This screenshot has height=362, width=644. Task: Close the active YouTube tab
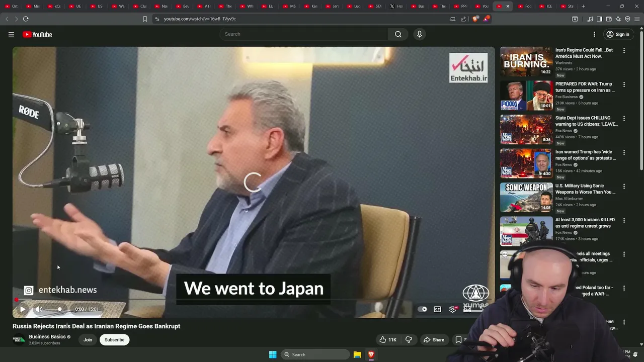[508, 6]
